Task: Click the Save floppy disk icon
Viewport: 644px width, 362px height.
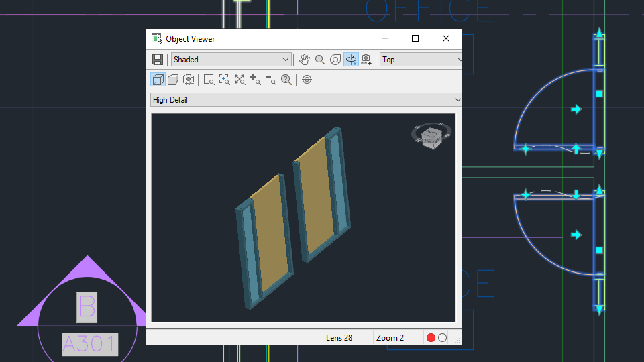Action: (157, 60)
